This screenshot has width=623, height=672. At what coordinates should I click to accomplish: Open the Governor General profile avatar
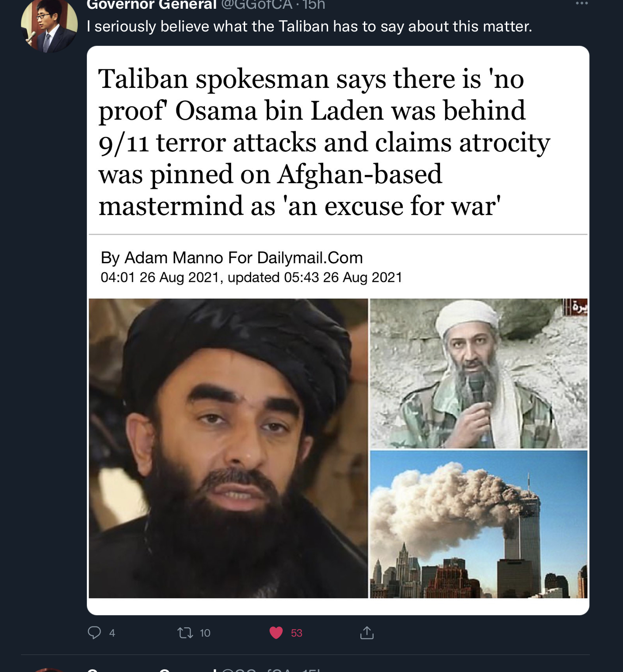(49, 25)
